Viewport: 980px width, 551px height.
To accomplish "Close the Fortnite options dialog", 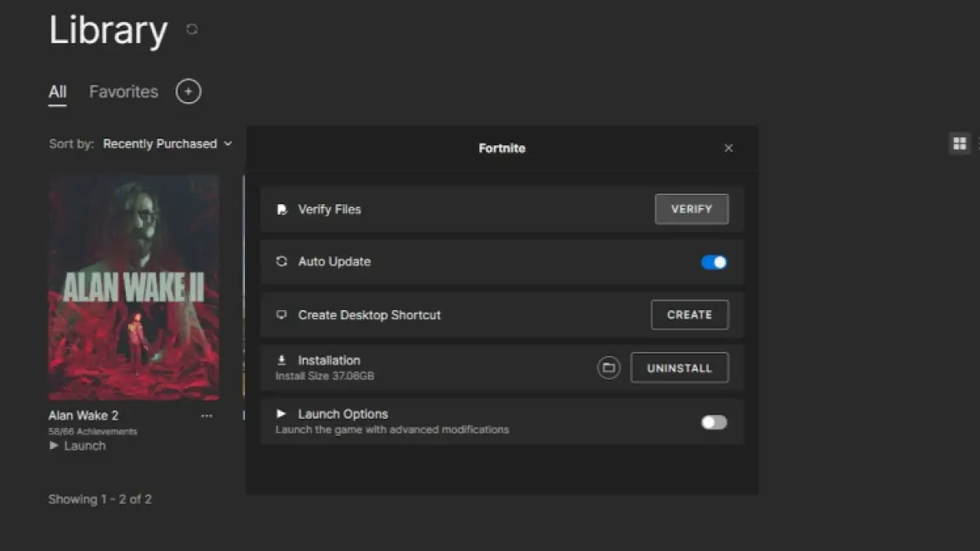I will coord(728,148).
